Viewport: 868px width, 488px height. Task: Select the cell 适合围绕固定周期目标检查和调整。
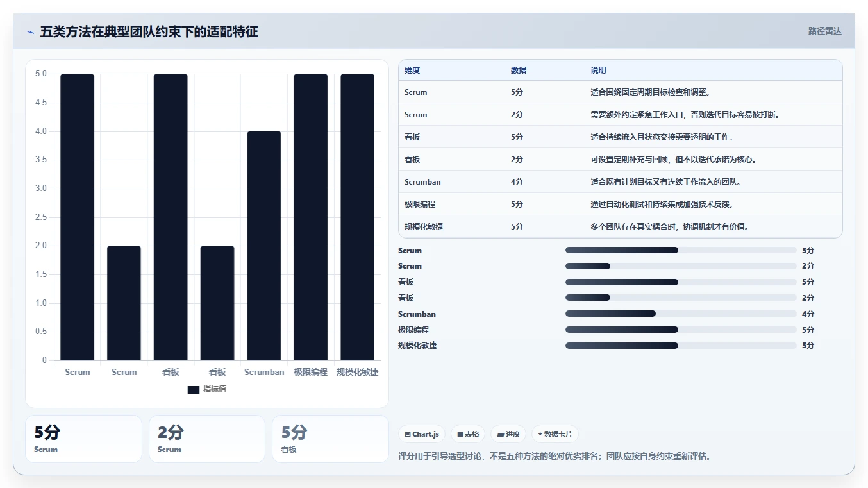click(x=650, y=92)
